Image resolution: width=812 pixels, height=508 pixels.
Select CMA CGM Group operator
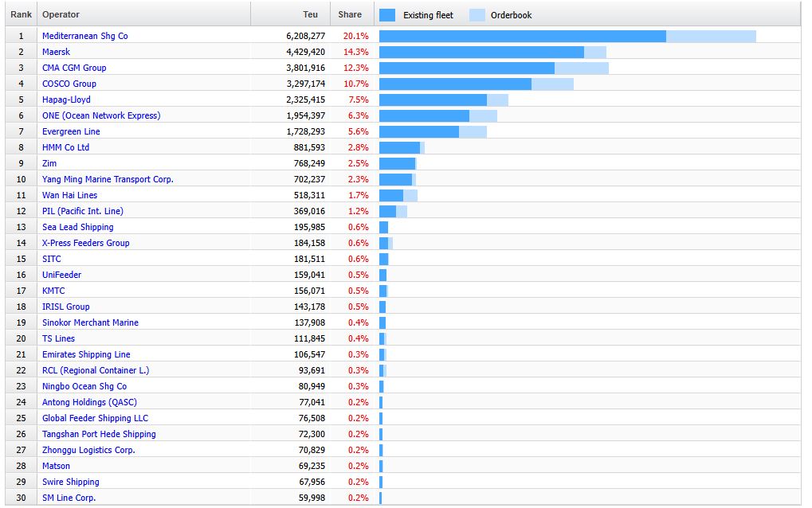click(x=74, y=68)
